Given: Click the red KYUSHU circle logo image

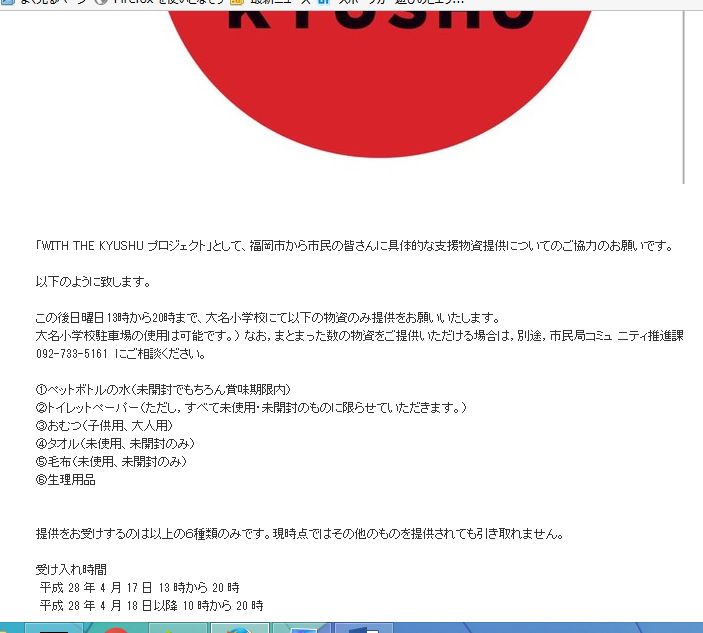Looking at the screenshot, I should (x=380, y=84).
